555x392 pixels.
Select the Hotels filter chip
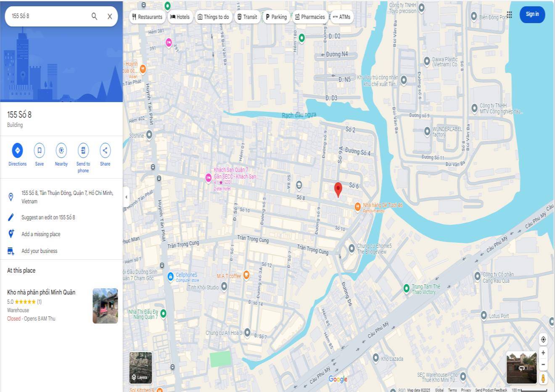pyautogui.click(x=180, y=17)
